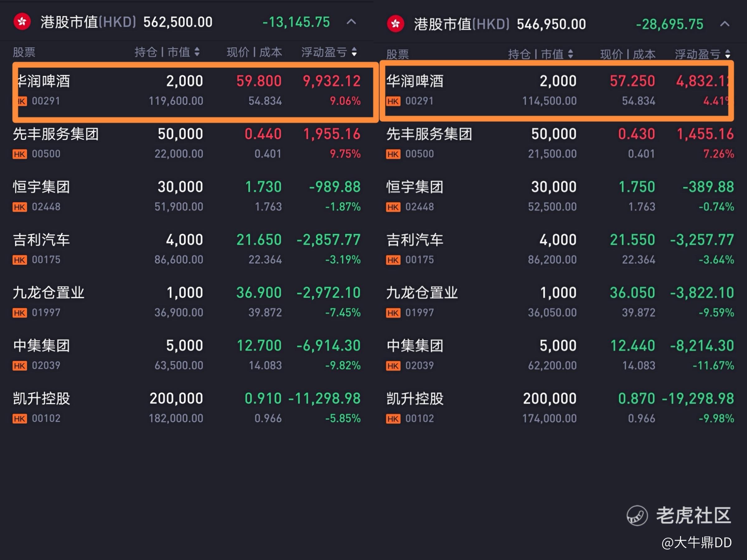Image resolution: width=747 pixels, height=560 pixels.
Task: Sort left panel by 浮动盈亏 arrows
Action: click(354, 52)
